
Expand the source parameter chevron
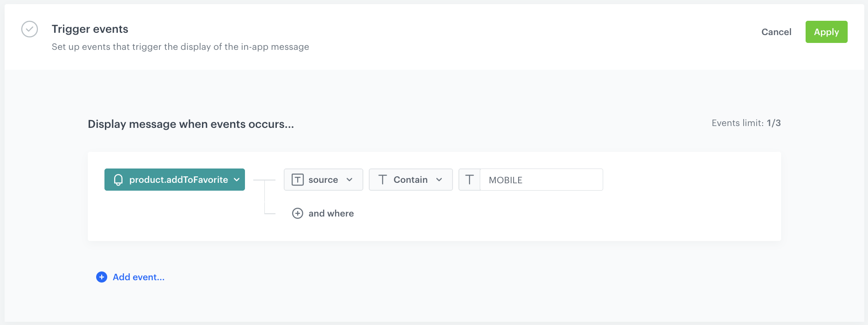click(349, 180)
